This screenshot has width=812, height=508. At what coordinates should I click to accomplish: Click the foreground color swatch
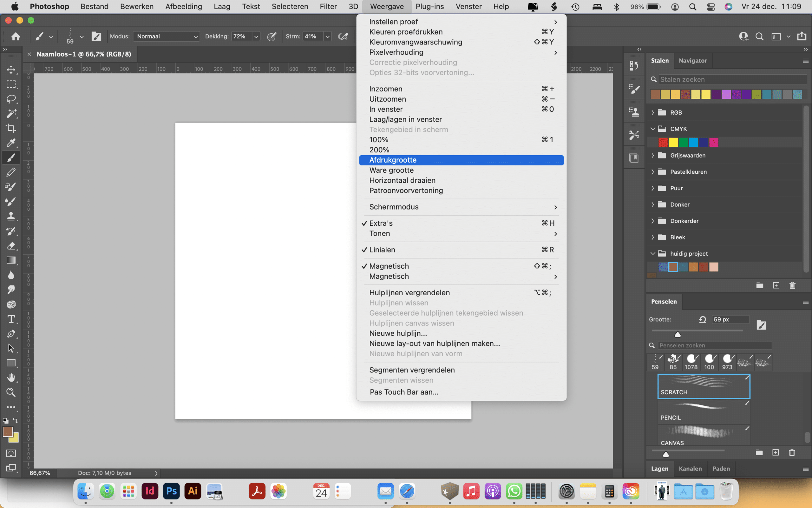pos(7,432)
